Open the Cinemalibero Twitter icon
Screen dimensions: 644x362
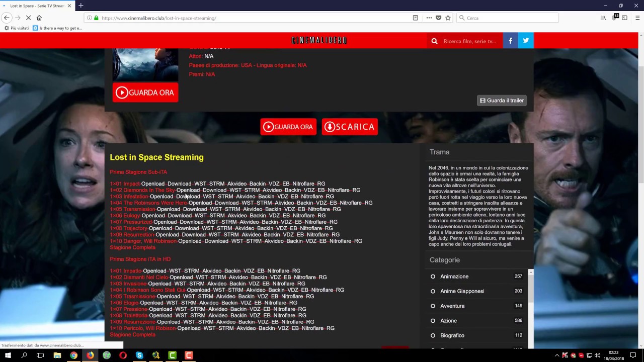[x=526, y=41]
